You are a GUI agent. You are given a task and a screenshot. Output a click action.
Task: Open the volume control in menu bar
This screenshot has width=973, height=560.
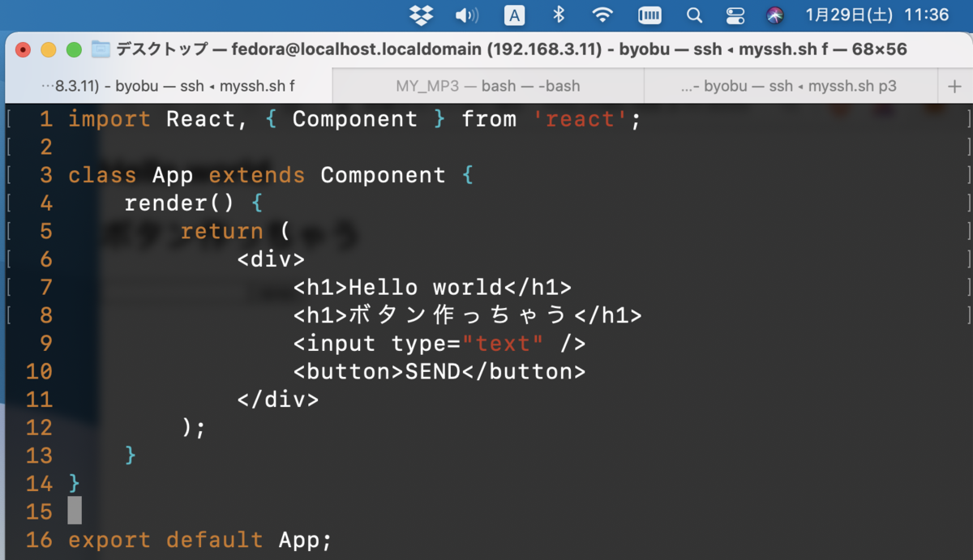coord(467,15)
